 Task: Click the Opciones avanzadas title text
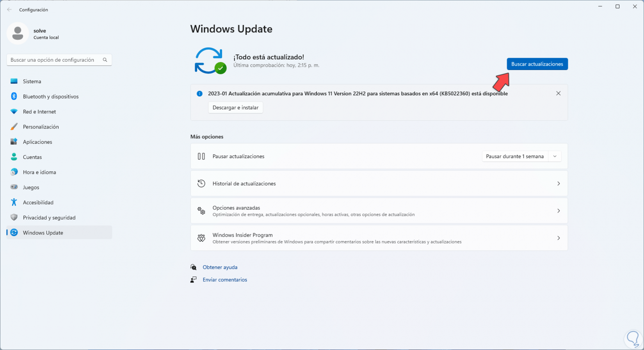click(x=236, y=208)
